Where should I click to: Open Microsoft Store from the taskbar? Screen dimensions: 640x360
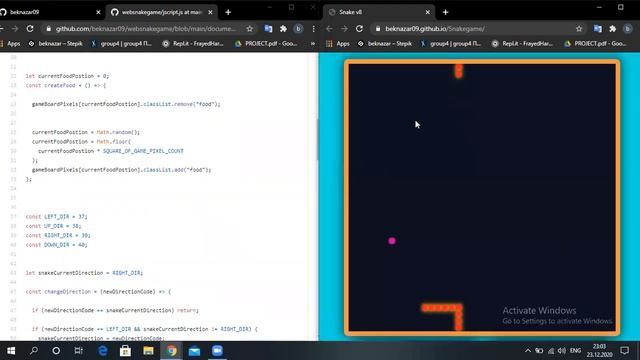(125, 351)
